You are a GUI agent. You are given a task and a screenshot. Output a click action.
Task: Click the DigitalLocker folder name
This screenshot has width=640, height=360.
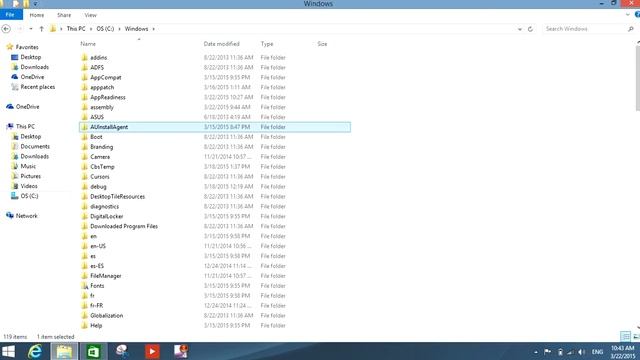point(107,216)
